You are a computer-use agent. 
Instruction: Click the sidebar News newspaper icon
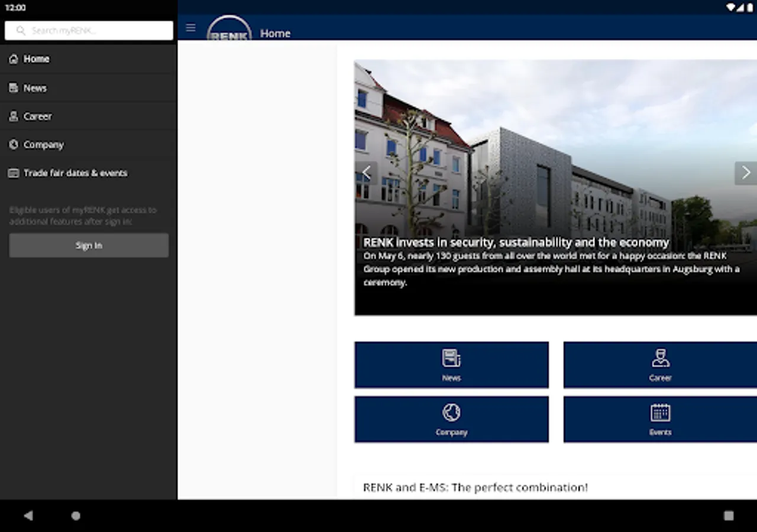pos(14,88)
